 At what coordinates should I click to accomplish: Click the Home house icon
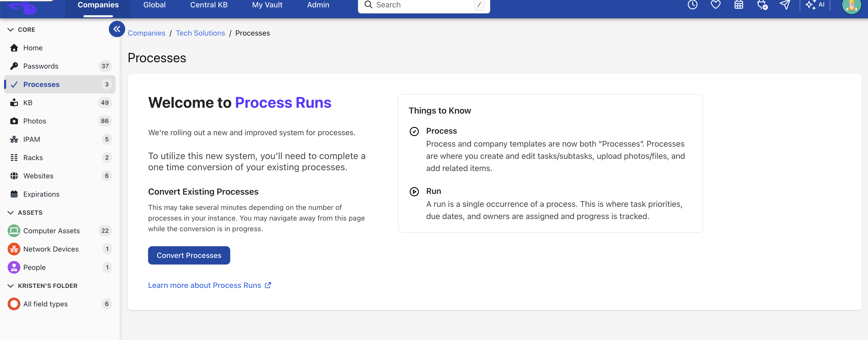coord(14,48)
